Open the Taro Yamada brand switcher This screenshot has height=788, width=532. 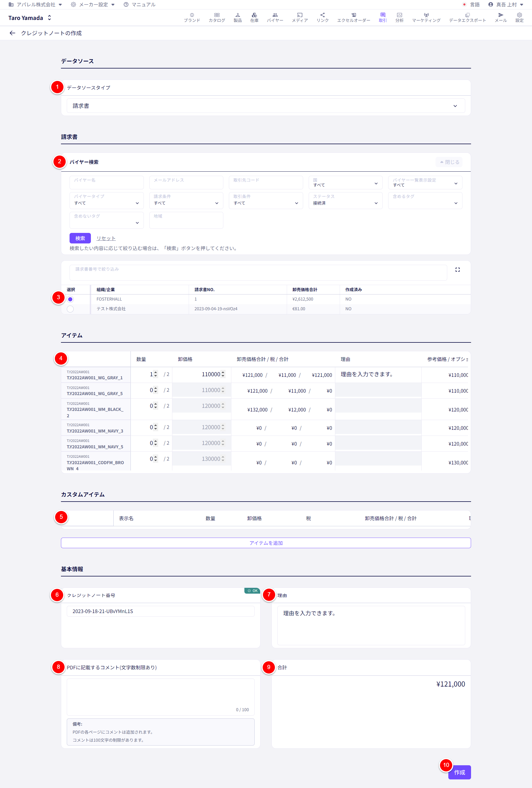point(30,18)
